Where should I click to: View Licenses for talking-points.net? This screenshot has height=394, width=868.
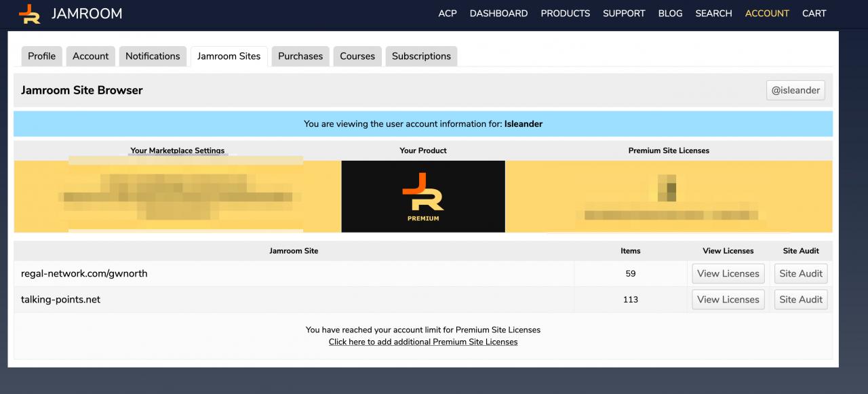click(728, 300)
